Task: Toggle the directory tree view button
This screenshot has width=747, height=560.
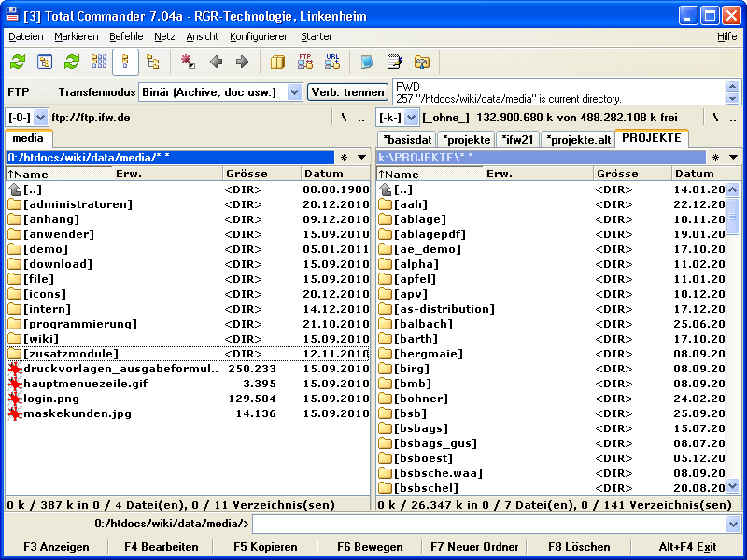Action: pyautogui.click(x=153, y=63)
